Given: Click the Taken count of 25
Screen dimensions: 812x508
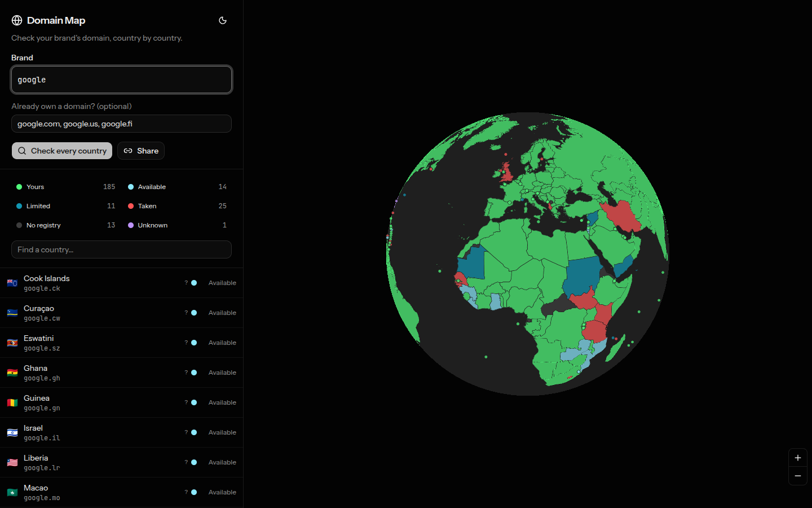Looking at the screenshot, I should (x=223, y=206).
